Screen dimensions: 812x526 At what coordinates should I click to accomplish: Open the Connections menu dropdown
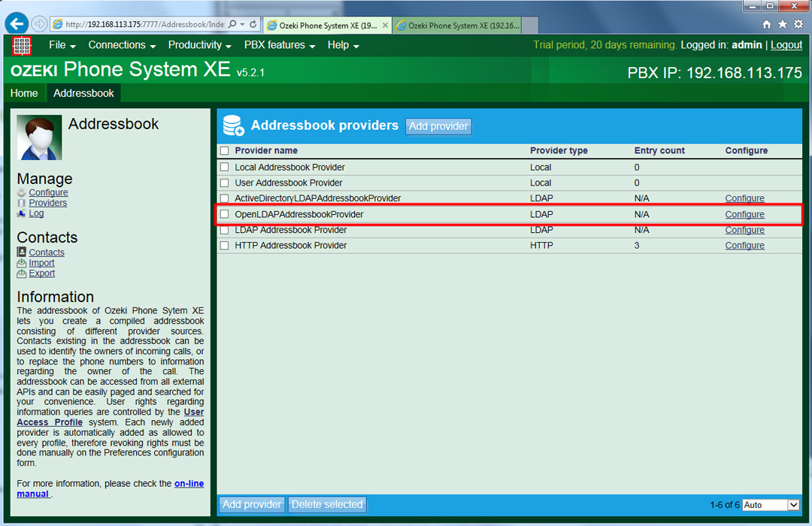tap(122, 45)
